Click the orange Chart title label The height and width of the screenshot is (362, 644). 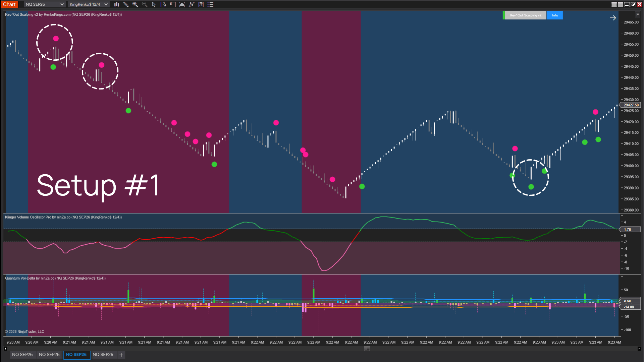click(9, 4)
